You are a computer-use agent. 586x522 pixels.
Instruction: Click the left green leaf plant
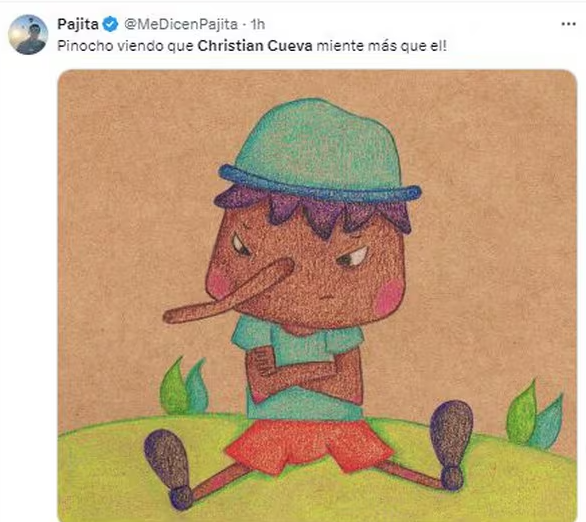(x=183, y=386)
